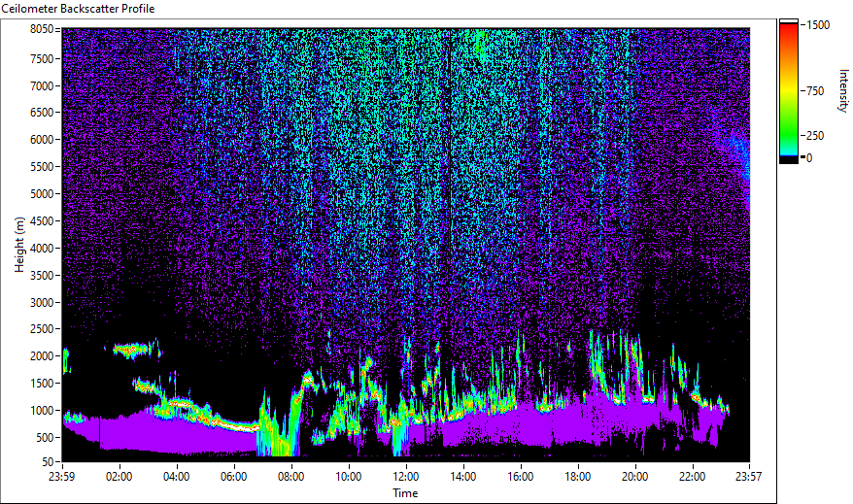Click the 02:00 time axis label
The height and width of the screenshot is (504, 853).
119,477
